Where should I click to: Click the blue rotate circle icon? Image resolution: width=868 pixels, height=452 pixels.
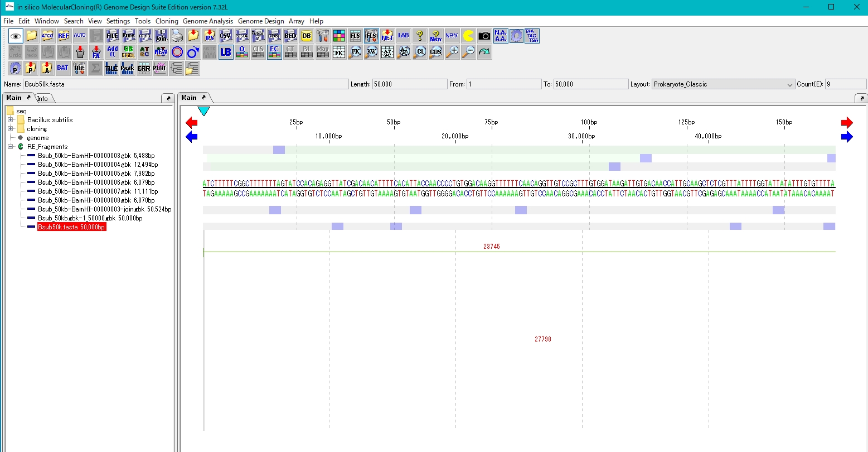click(193, 52)
